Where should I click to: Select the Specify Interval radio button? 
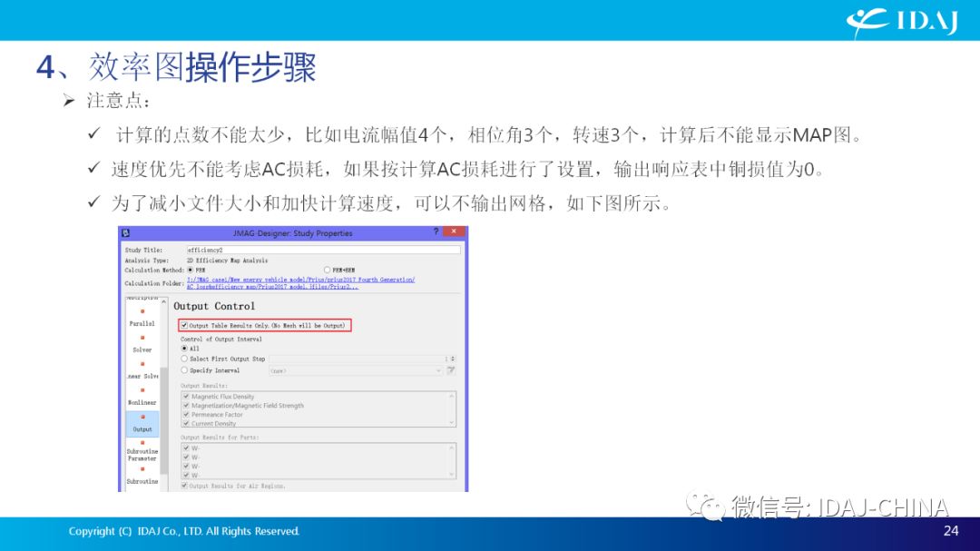coord(184,370)
